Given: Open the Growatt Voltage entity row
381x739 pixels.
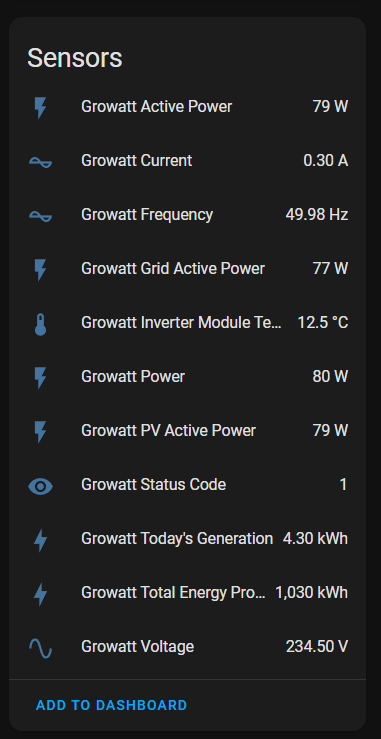Looking at the screenshot, I should click(187, 647).
